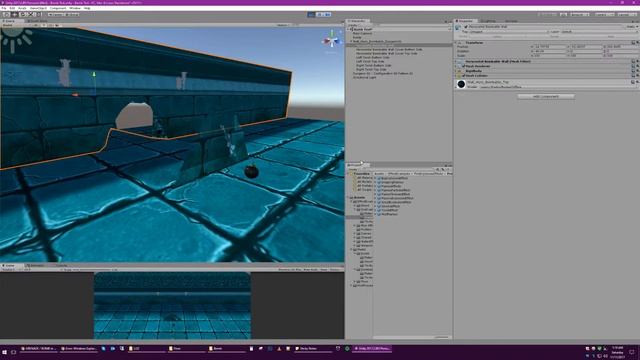Click the GameObject name field in Inspector

(x=546, y=27)
